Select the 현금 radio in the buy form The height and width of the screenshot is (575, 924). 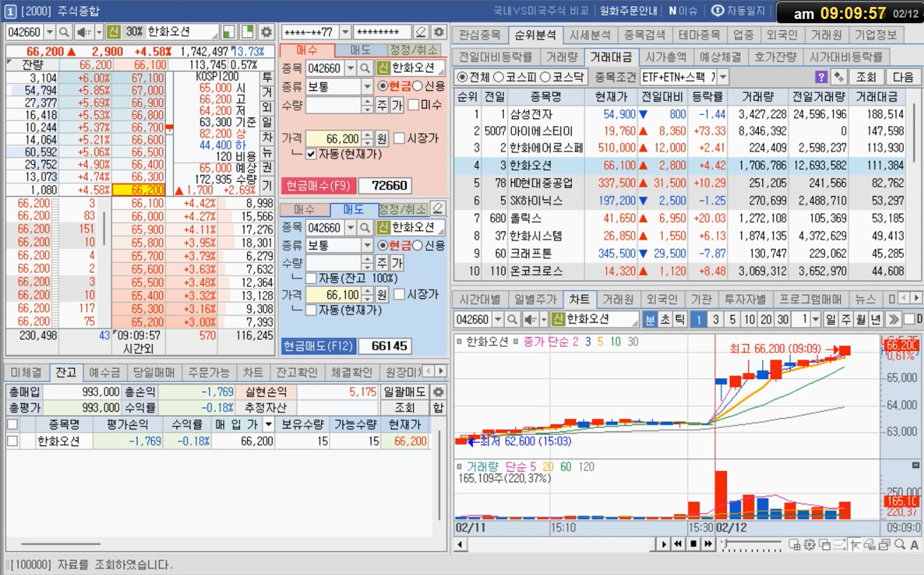coord(382,87)
